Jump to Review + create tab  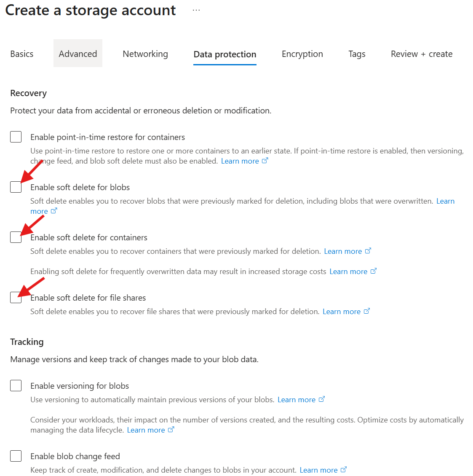pyautogui.click(x=422, y=54)
